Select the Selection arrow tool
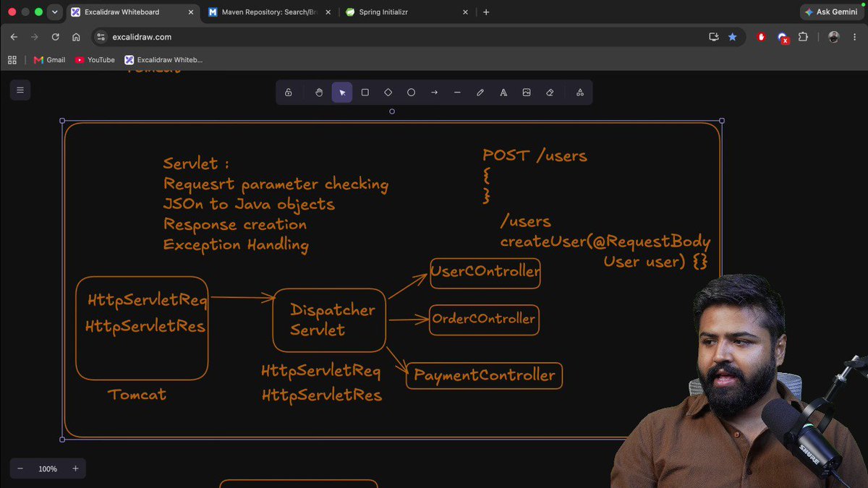 (x=342, y=93)
